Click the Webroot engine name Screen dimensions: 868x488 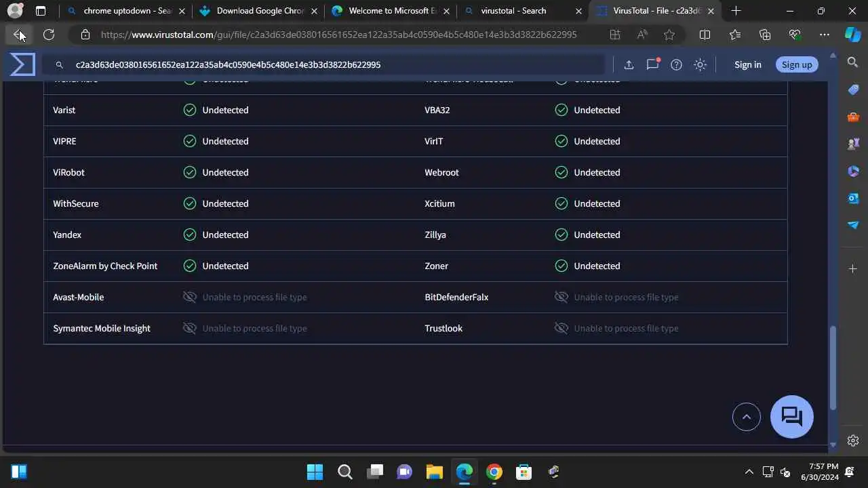click(441, 172)
